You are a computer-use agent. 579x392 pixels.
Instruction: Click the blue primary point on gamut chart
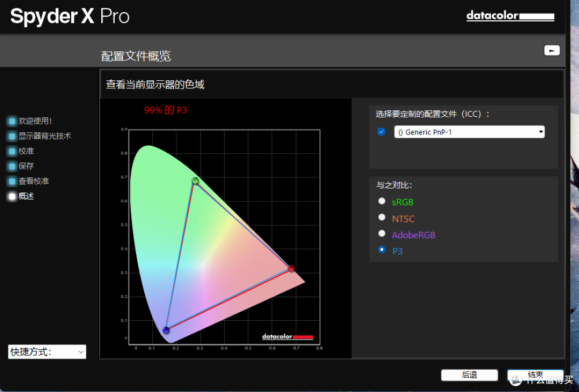click(166, 330)
